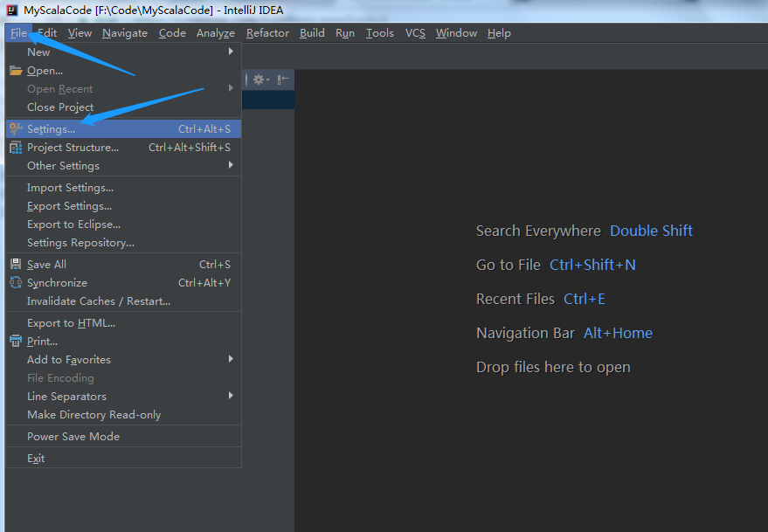Click the Save All floppy disk icon

16,264
